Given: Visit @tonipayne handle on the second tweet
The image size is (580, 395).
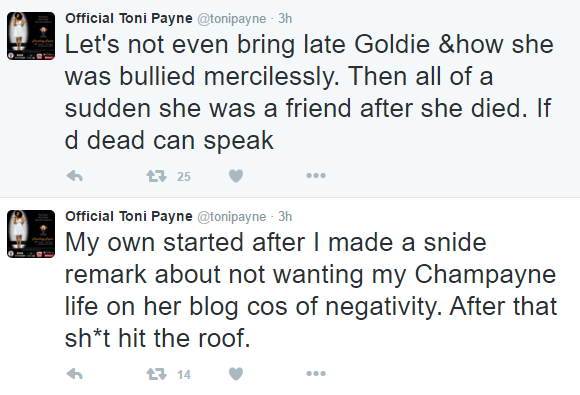Looking at the screenshot, I should pos(232,217).
